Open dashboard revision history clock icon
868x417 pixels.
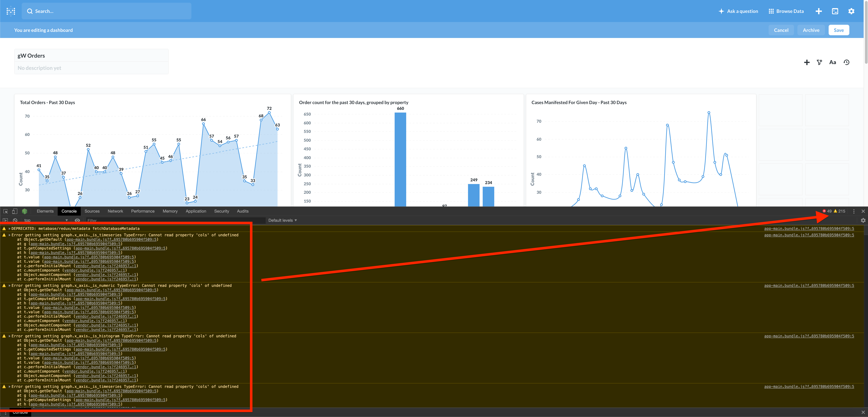pos(846,62)
